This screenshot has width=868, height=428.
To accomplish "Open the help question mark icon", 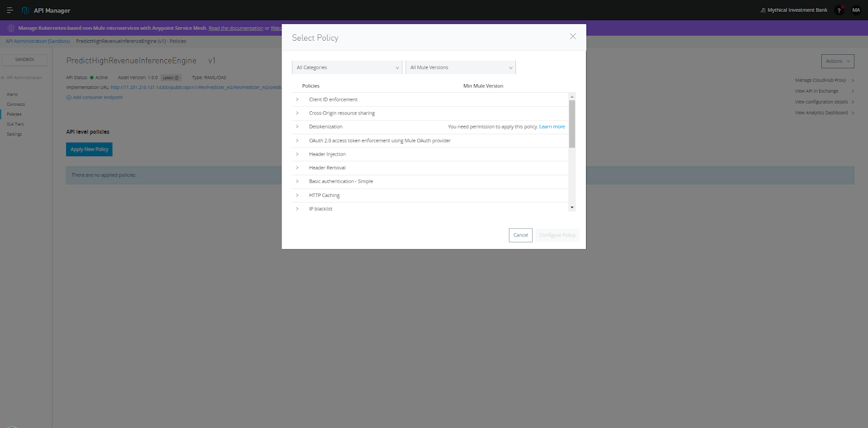I will [x=839, y=10].
